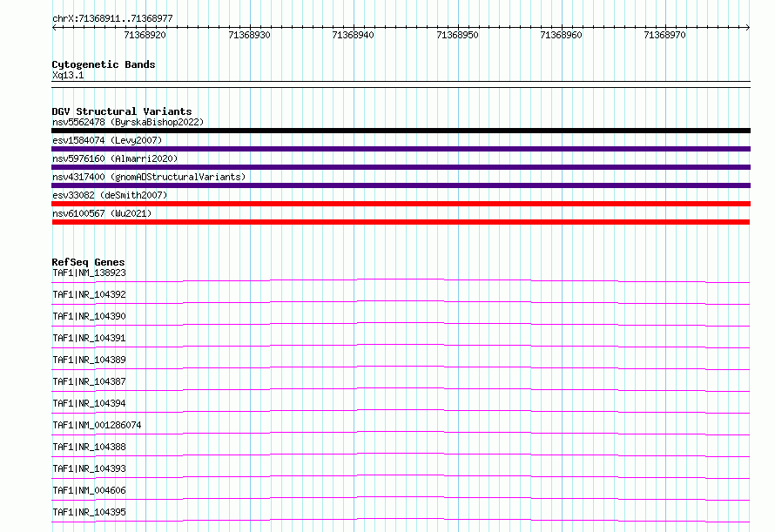
Task: Select transcript TAF1|NR_104394
Action: coord(89,403)
